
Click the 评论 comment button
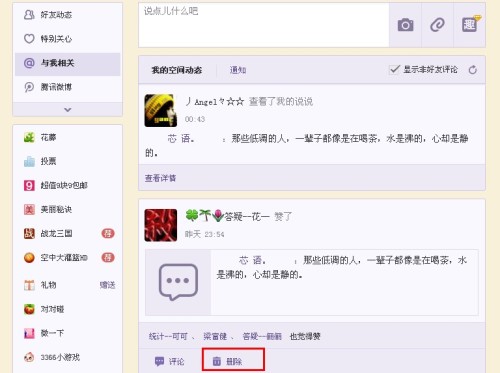[x=169, y=361]
